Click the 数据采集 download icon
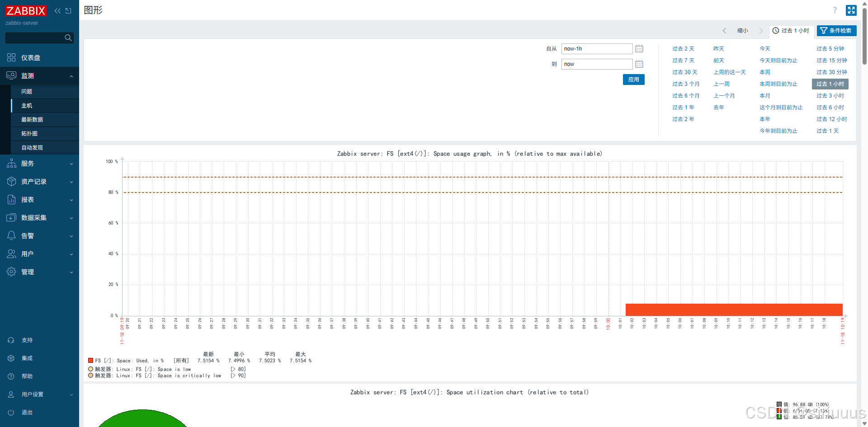Image resolution: width=868 pixels, height=427 pixels. pos(11,218)
